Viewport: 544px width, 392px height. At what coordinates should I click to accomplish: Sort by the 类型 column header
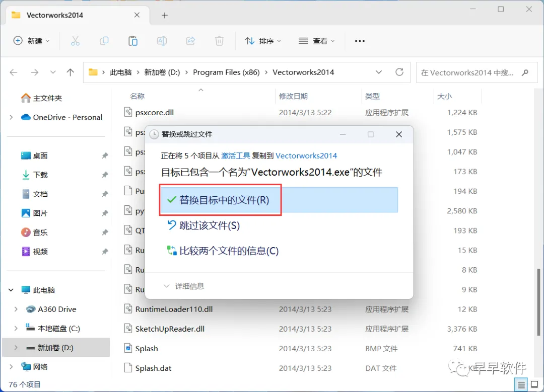coord(373,96)
